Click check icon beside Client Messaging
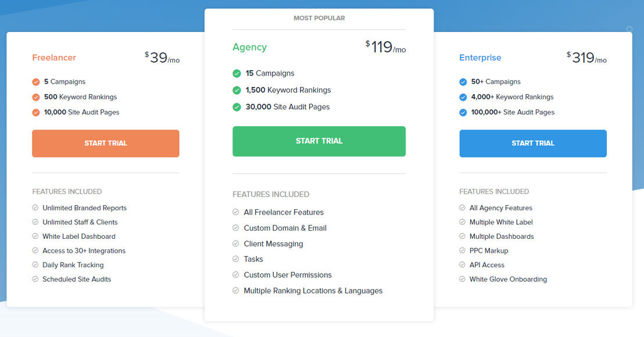This screenshot has height=337, width=644. (236, 243)
